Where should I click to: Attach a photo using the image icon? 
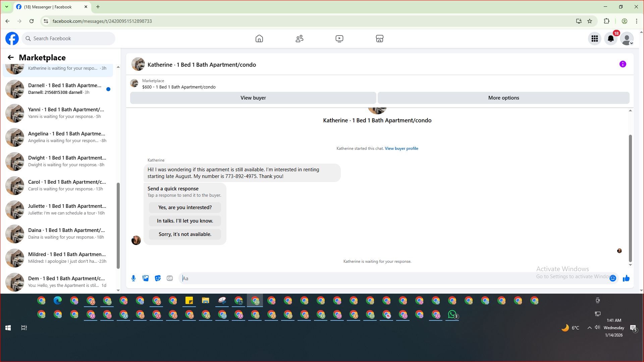[146, 278]
